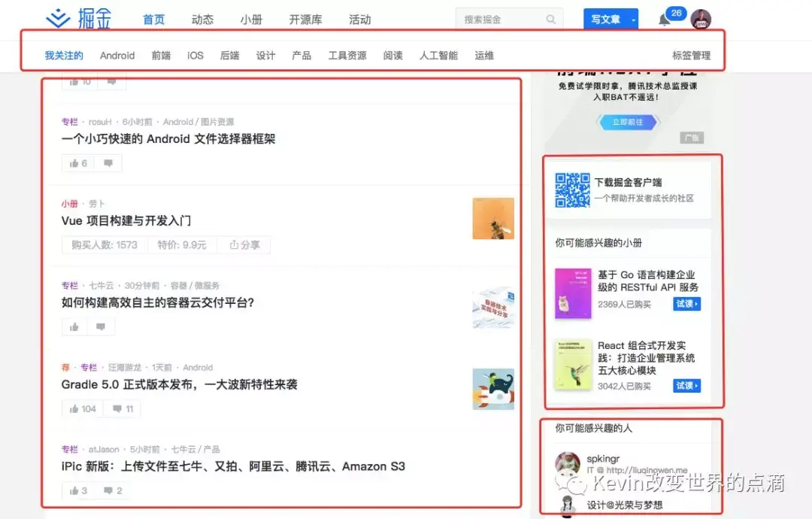Open 下载掘金客户端 link
Image resolution: width=812 pixels, height=519 pixels.
tap(628, 182)
